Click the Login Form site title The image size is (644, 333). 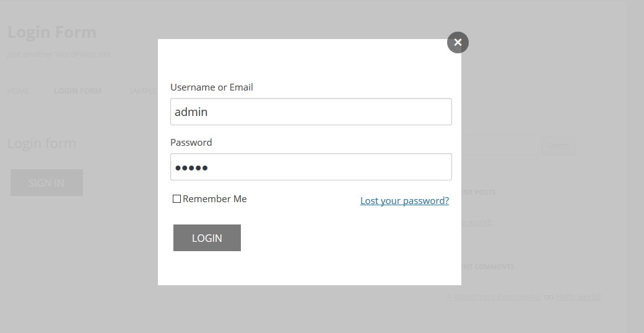point(52,32)
